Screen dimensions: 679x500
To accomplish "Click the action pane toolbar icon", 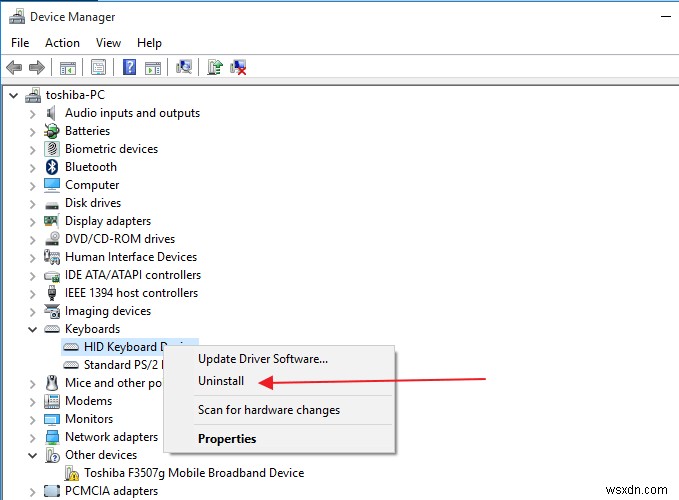I will pos(153,68).
